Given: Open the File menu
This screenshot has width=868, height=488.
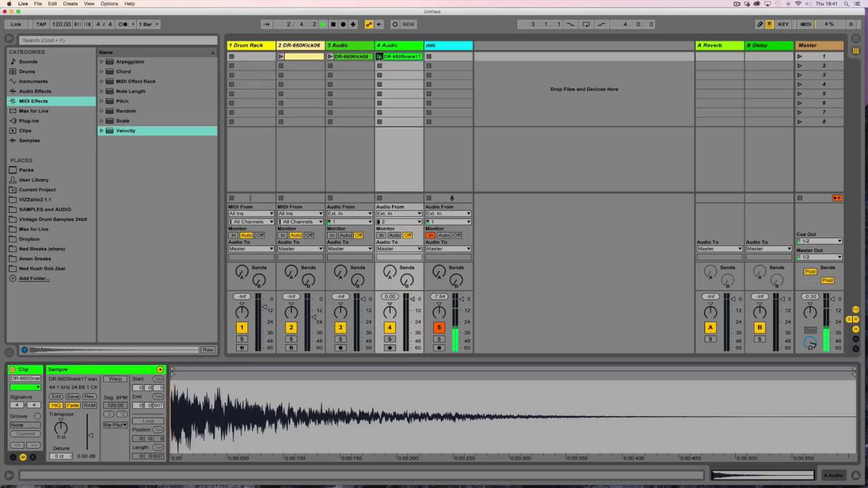Looking at the screenshot, I should 38,3.
